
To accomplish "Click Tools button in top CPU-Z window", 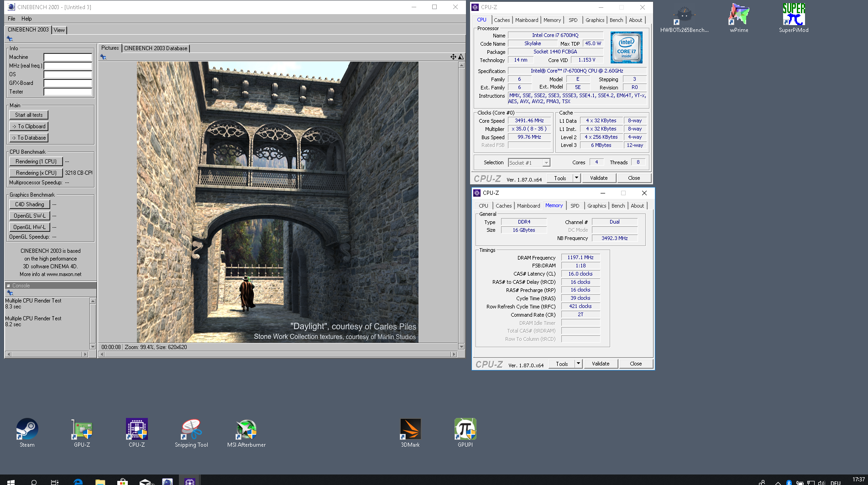I will (x=560, y=178).
